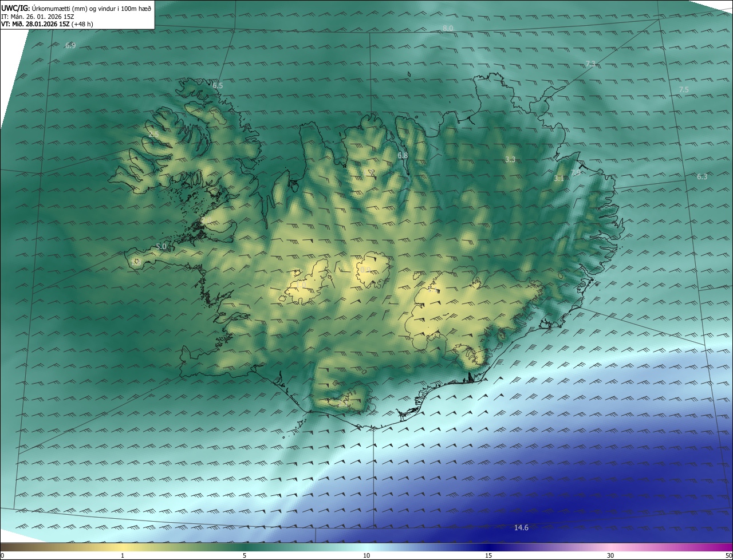Screen dimensions: 733x560
Task: Click the 7.5 value label on the map
Action: [684, 89]
